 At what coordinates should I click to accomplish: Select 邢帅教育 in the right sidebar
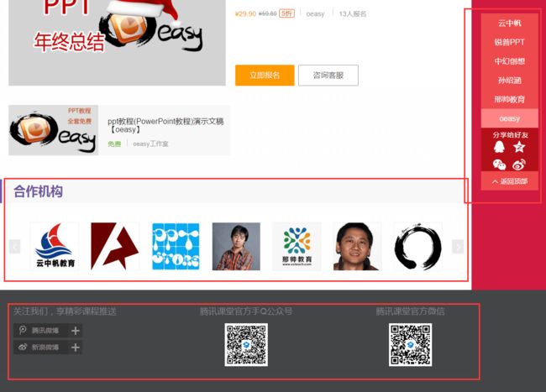click(x=509, y=100)
